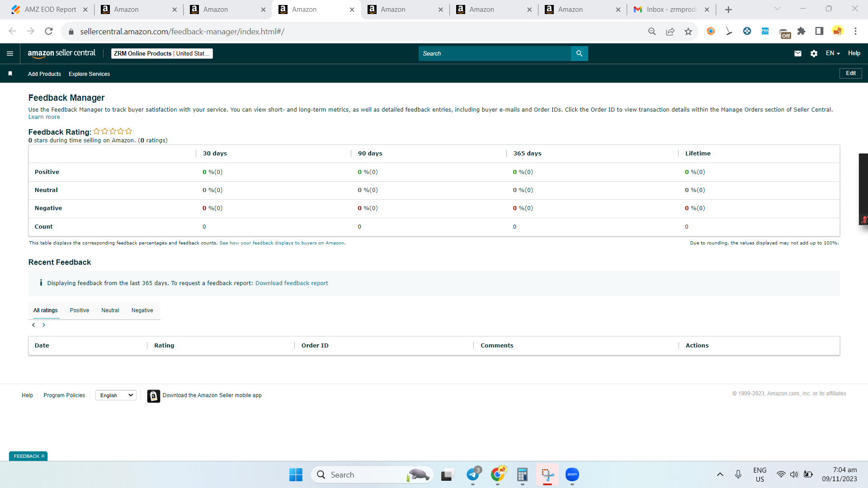Click the ENG US language indicator
Viewport: 868px width, 488px height.
click(760, 474)
